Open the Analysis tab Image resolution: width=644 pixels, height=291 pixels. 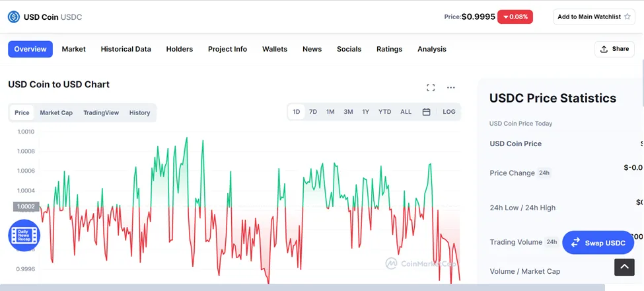point(432,49)
